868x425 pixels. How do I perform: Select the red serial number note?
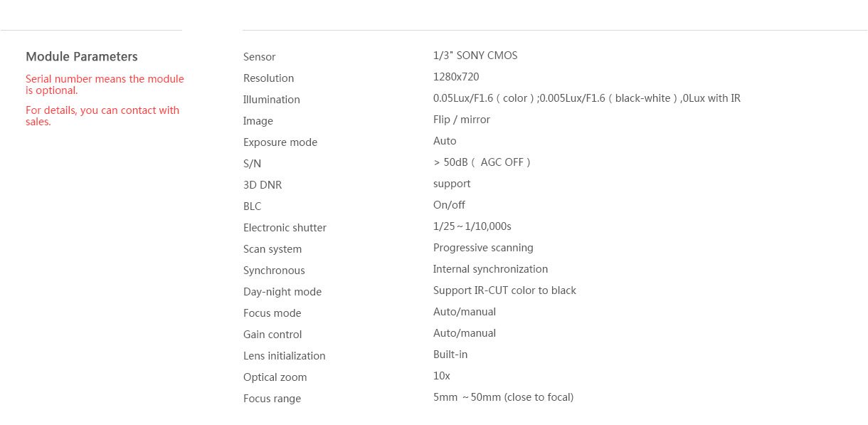click(x=105, y=85)
